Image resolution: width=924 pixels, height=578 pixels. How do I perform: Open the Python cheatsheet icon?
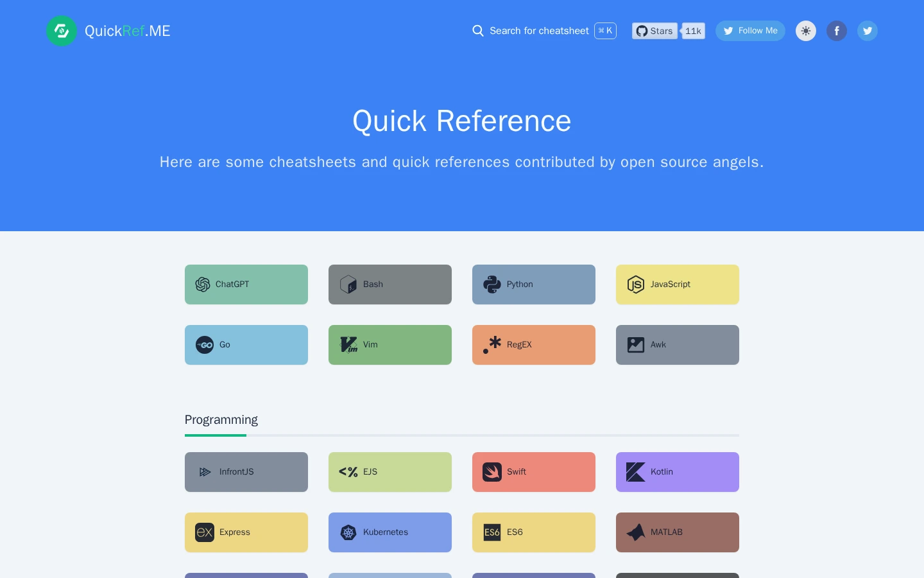click(x=492, y=285)
